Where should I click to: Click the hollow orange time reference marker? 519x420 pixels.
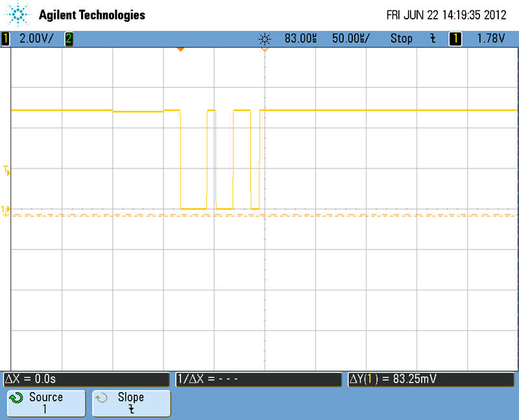265,50
